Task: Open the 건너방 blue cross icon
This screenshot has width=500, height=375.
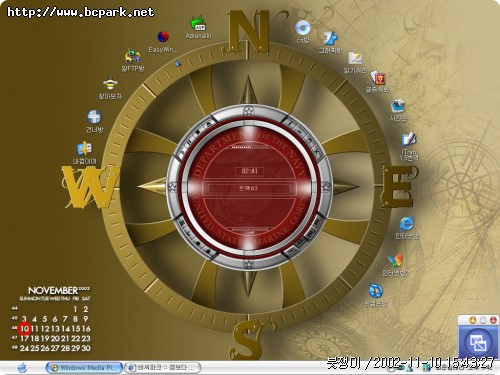Action: [x=94, y=121]
